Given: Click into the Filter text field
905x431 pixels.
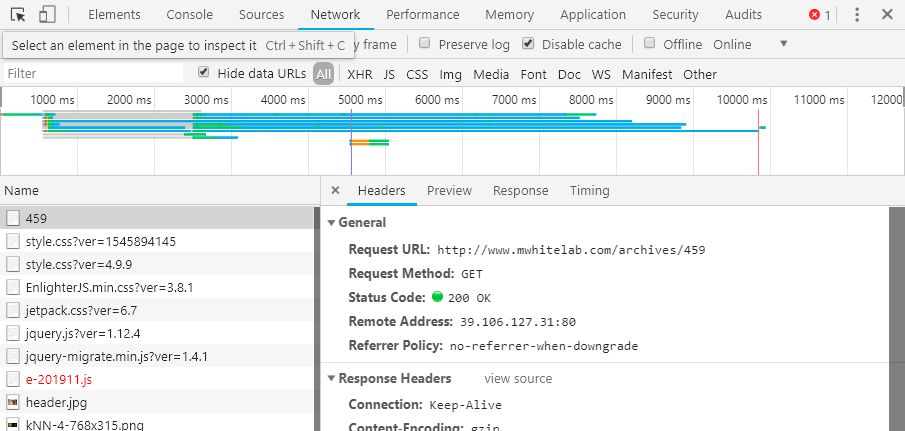Looking at the screenshot, I should click(94, 73).
